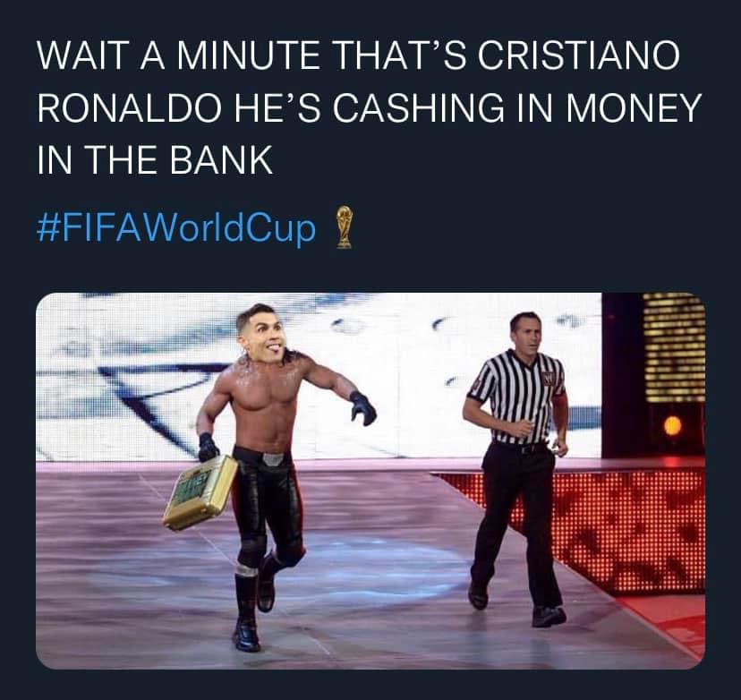Image resolution: width=741 pixels, height=700 pixels.
Task: Select the word CRISTIANO in the tweet
Action: tap(579, 55)
